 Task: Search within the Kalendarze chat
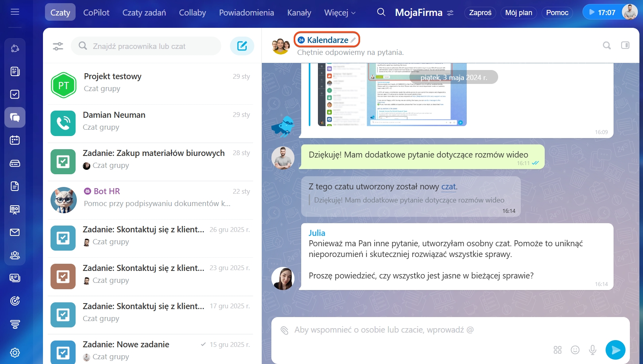pos(606,45)
